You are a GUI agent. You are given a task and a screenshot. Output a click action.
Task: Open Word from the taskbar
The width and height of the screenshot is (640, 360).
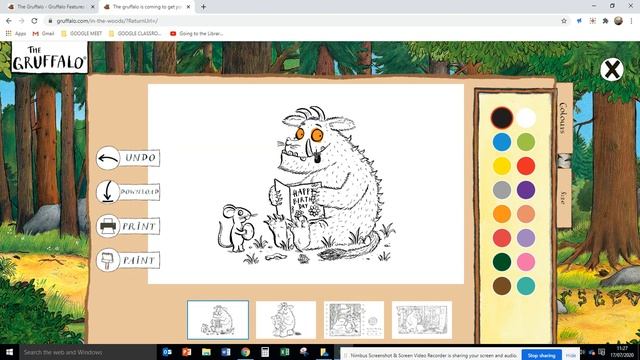(226, 352)
